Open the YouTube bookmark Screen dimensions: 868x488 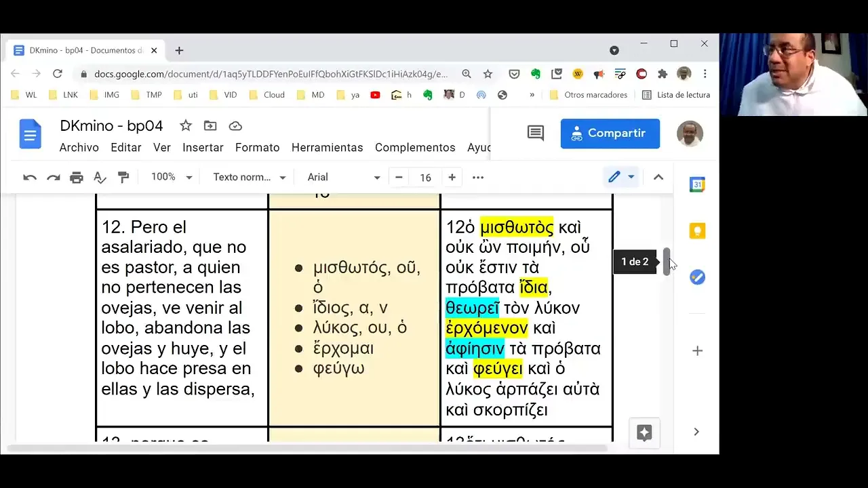point(375,95)
